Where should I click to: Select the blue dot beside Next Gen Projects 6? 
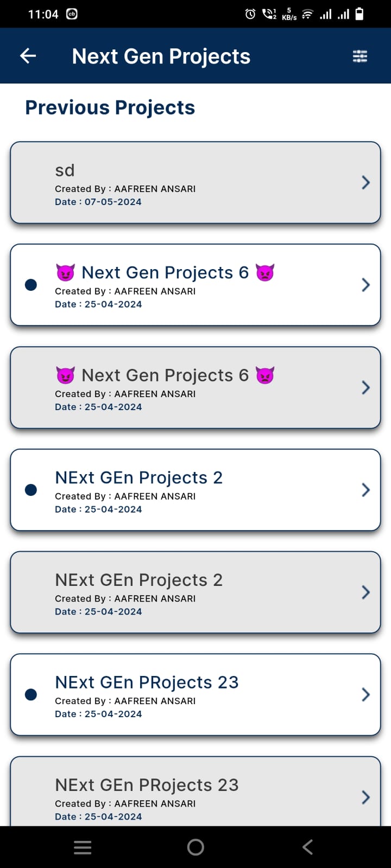(31, 285)
